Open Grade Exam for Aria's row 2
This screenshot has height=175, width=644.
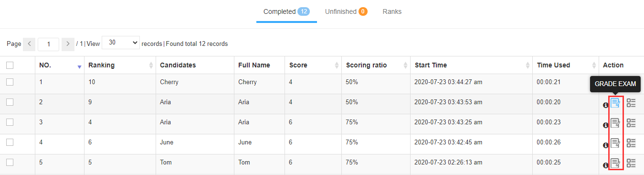615,103
